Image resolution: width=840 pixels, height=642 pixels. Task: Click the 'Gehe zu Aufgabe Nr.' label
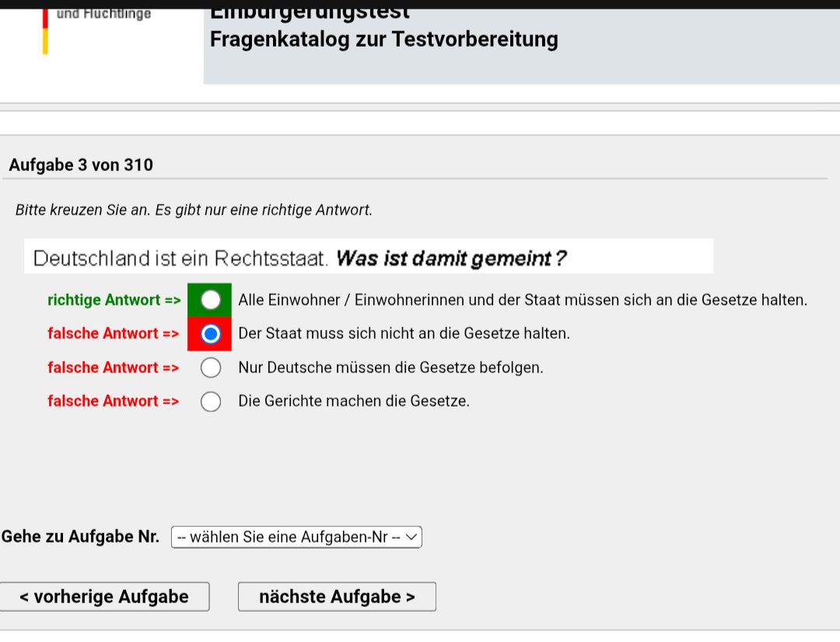pos(80,537)
